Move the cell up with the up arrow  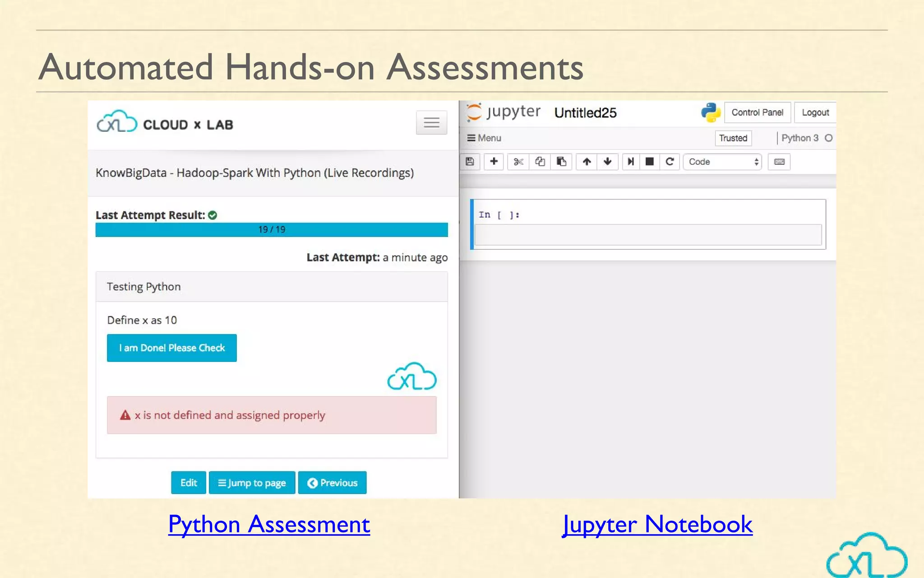[x=587, y=162]
